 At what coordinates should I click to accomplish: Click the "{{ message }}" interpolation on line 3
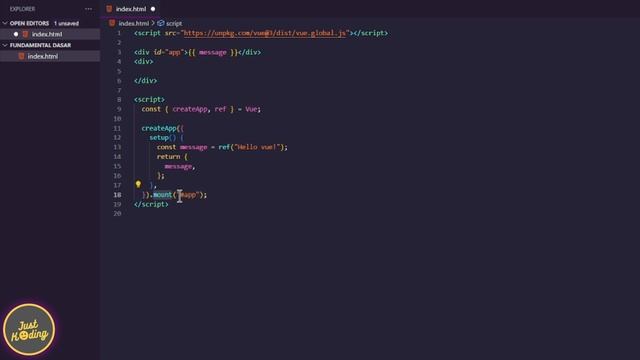pos(212,52)
